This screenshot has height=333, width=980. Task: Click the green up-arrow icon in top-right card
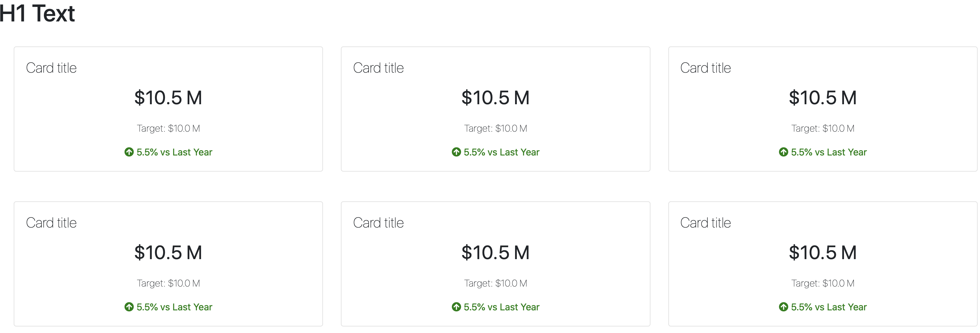tap(783, 152)
